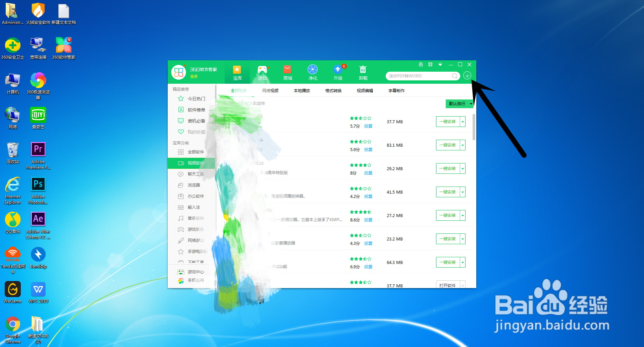Expand install options for 37.7 MB row
This screenshot has height=347, width=644.
click(463, 122)
